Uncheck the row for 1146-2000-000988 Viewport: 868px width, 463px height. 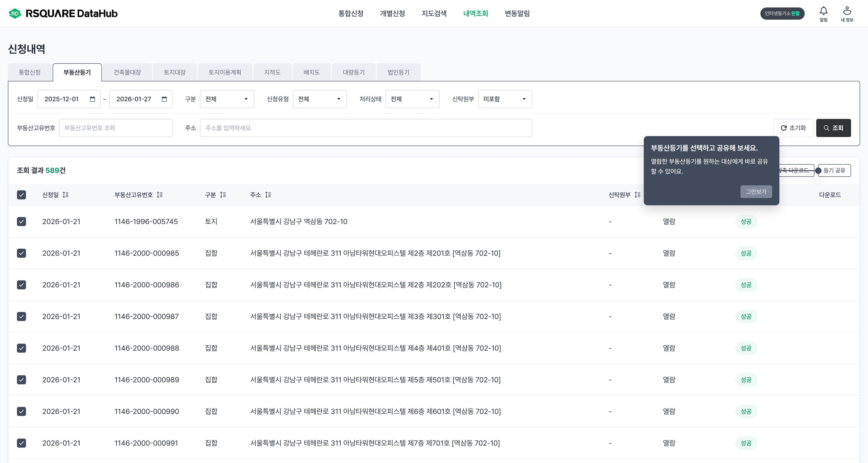coord(21,348)
